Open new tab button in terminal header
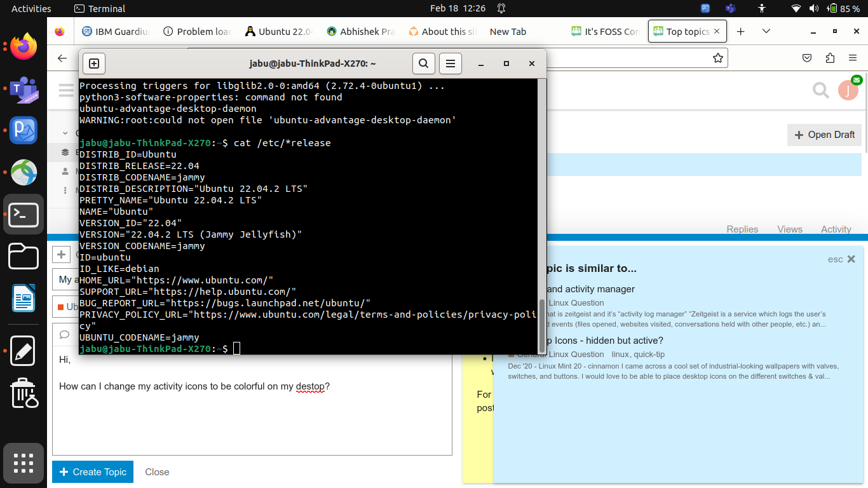 pyautogui.click(x=94, y=64)
